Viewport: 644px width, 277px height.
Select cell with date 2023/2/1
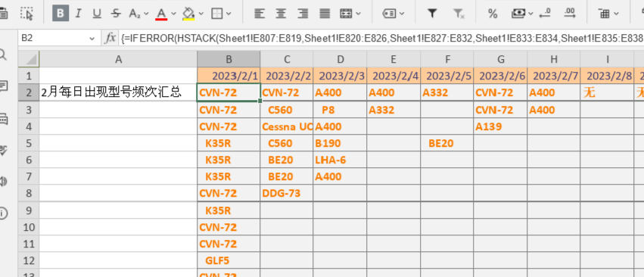coord(229,76)
